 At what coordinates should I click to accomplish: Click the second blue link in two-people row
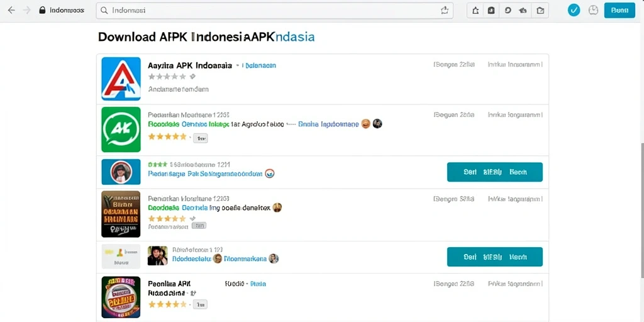pyautogui.click(x=246, y=258)
